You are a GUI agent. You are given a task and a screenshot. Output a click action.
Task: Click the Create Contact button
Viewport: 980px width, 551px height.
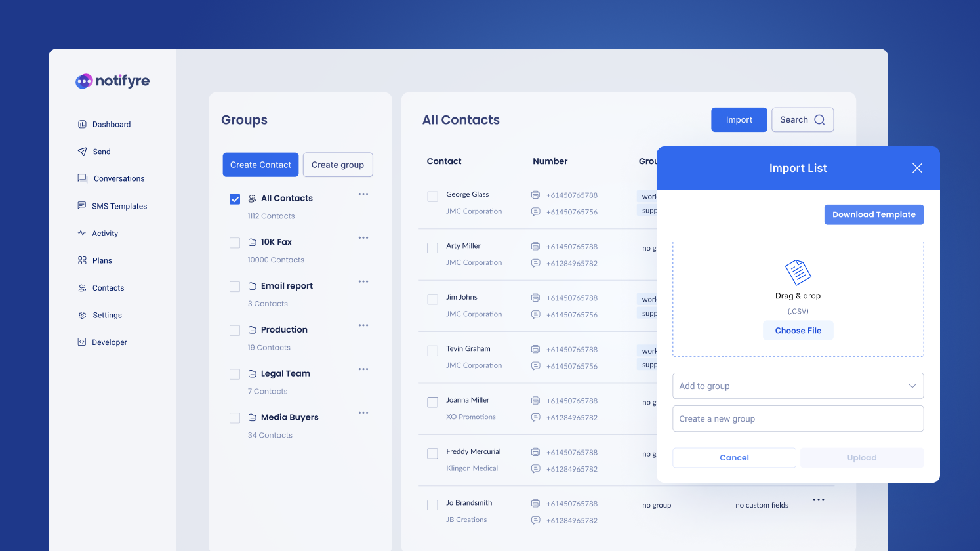coord(260,165)
